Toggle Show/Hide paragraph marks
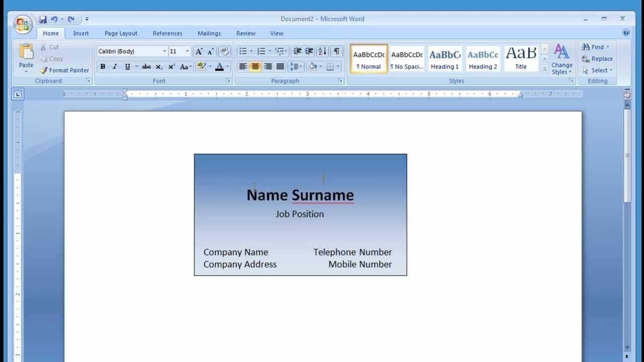 coord(337,51)
